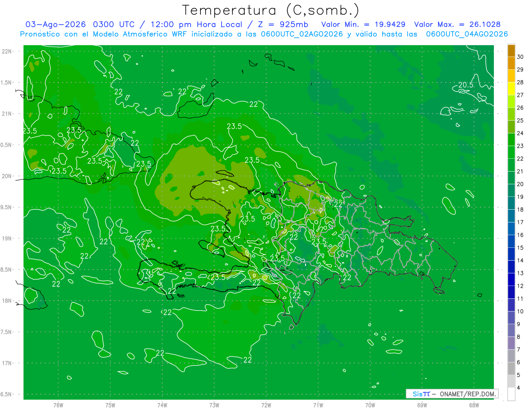Click the legend's "10" scale value
The width and height of the screenshot is (532, 411).
tap(521, 311)
